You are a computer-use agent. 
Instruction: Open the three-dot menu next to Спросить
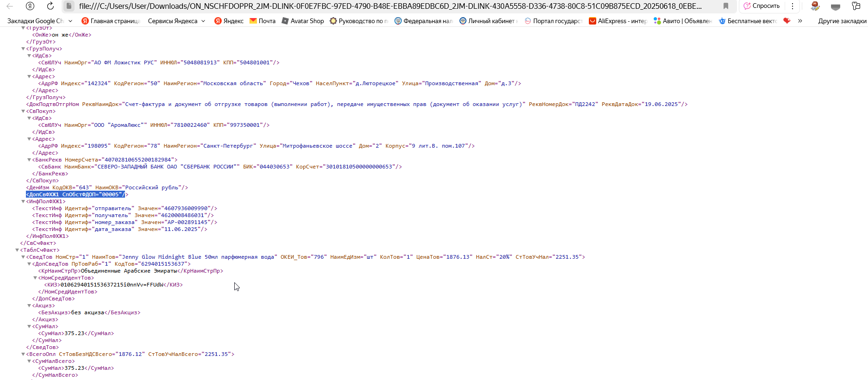(x=793, y=6)
